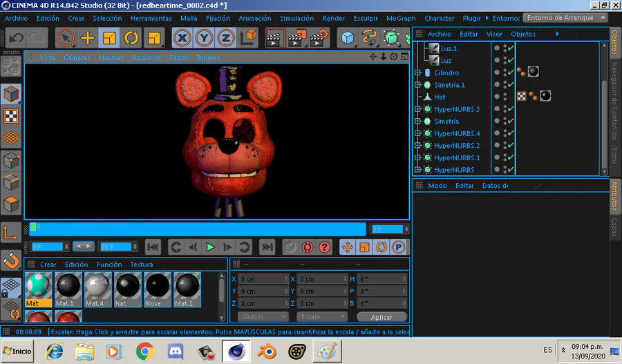Click the Undo arrow icon
Image resolution: width=622 pixels, height=364 pixels.
(x=17, y=38)
